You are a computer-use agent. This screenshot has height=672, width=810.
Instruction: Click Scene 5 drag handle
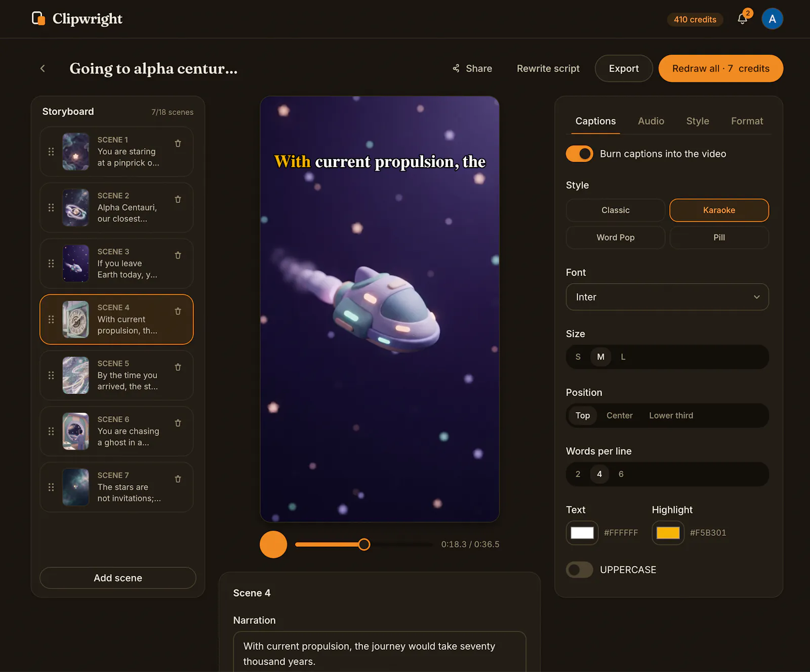click(x=51, y=375)
